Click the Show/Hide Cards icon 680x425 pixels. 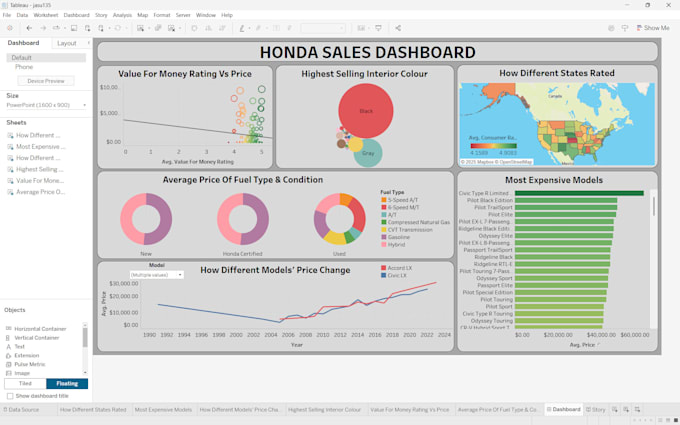pos(361,28)
